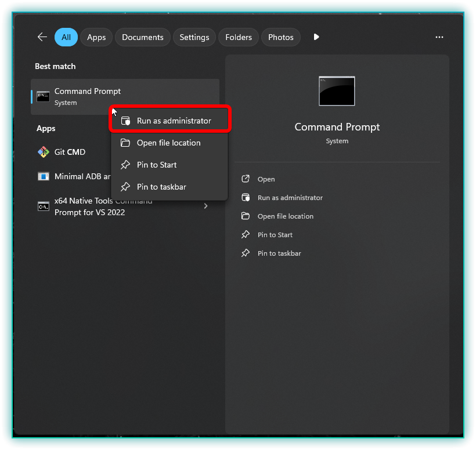Image resolution: width=476 pixels, height=450 pixels.
Task: Click the shield icon in context menu
Action: click(x=125, y=121)
